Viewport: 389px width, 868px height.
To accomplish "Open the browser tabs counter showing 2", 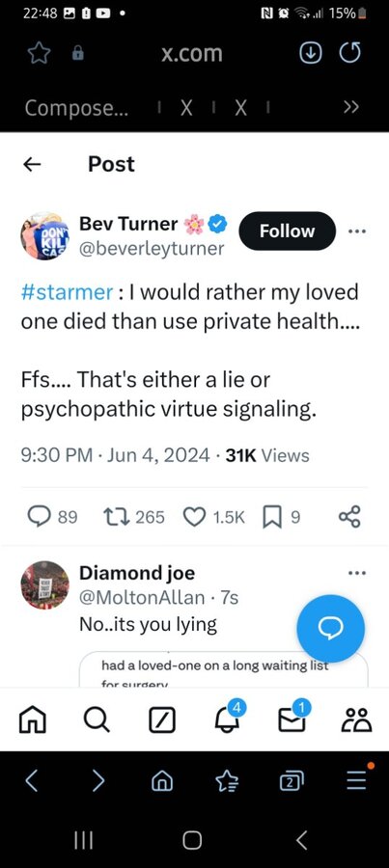I will pos(292,780).
